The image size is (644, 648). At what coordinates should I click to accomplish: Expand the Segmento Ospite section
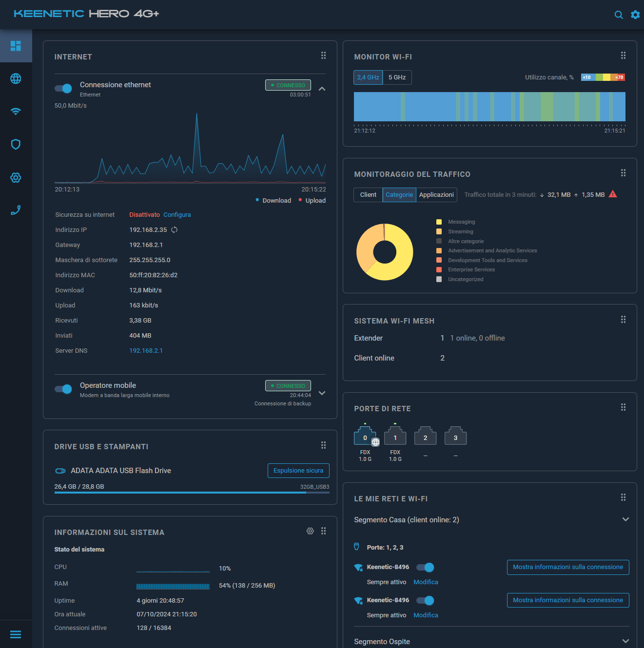tap(625, 641)
